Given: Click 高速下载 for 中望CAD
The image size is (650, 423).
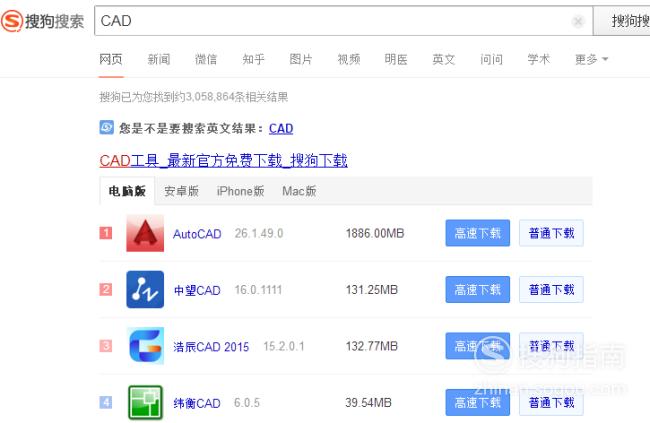Looking at the screenshot, I should tap(478, 289).
